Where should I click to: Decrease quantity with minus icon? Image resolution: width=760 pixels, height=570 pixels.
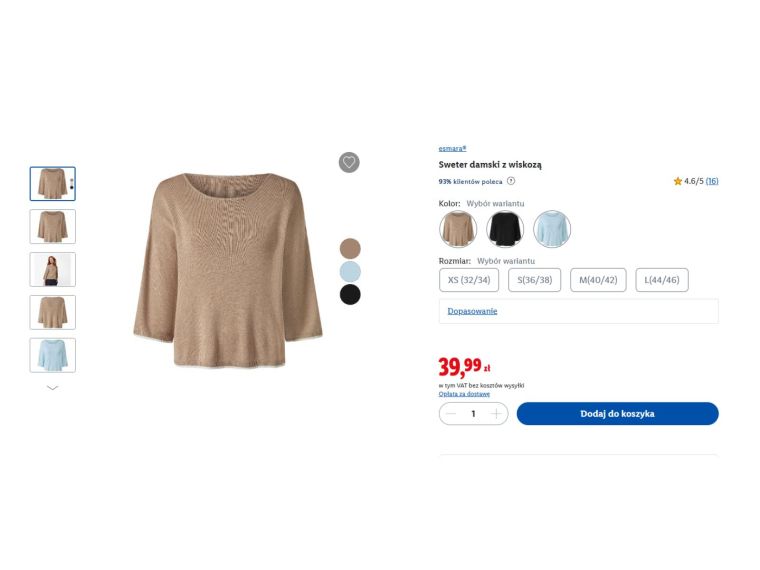click(x=451, y=414)
